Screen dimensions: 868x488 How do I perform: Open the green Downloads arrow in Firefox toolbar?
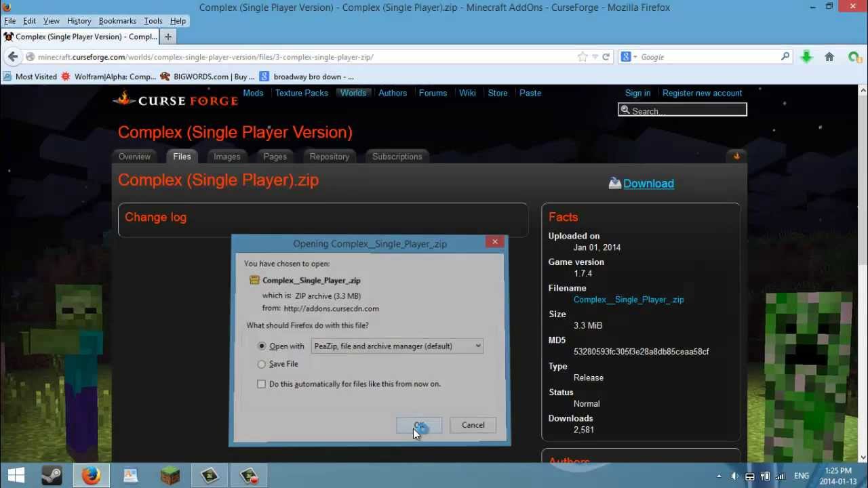tap(806, 57)
